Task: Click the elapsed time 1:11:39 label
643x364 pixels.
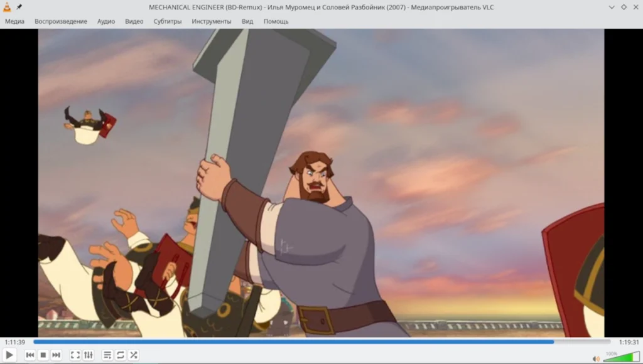Action: point(15,342)
